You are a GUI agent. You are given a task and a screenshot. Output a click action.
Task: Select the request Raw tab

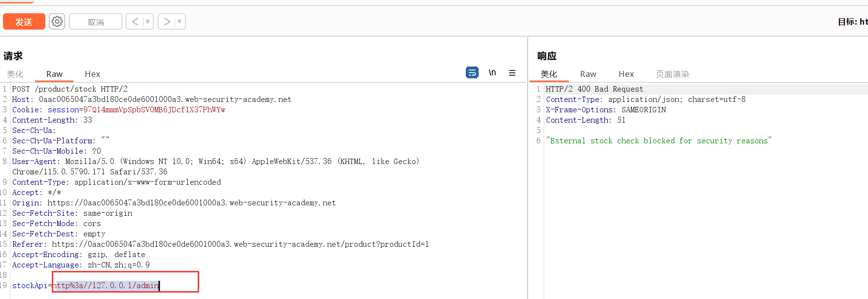pyautogui.click(x=54, y=74)
